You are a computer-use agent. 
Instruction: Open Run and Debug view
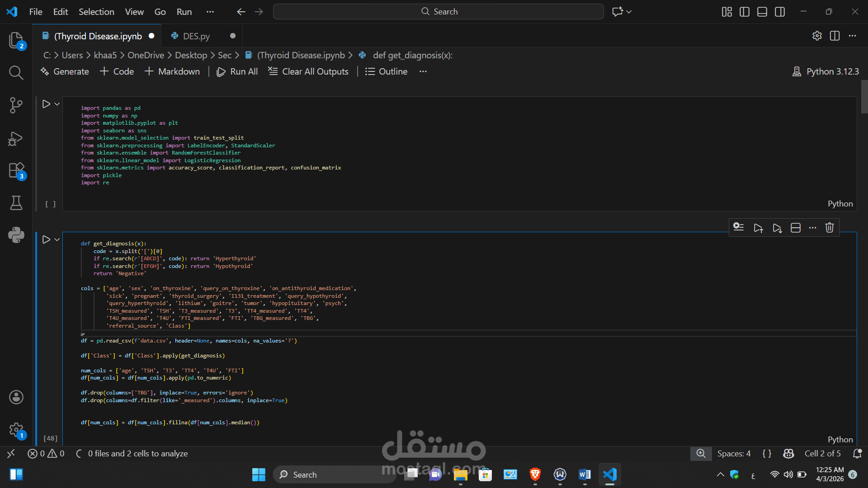[16, 139]
